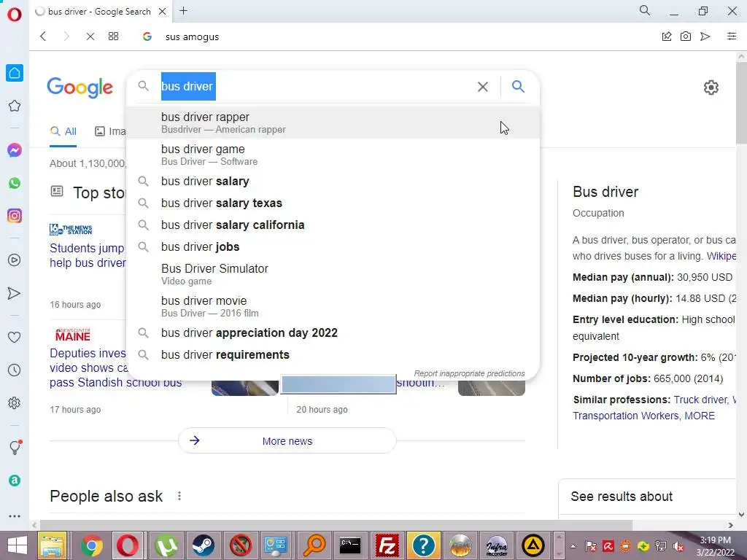Viewport: 747px width, 560px height.
Task: Open Steam from taskbar
Action: (204, 545)
